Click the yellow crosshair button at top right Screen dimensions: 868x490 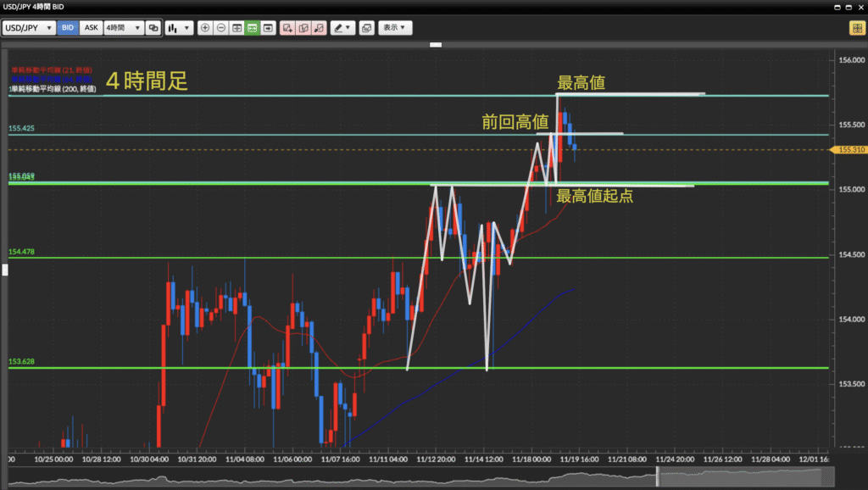pos(857,28)
